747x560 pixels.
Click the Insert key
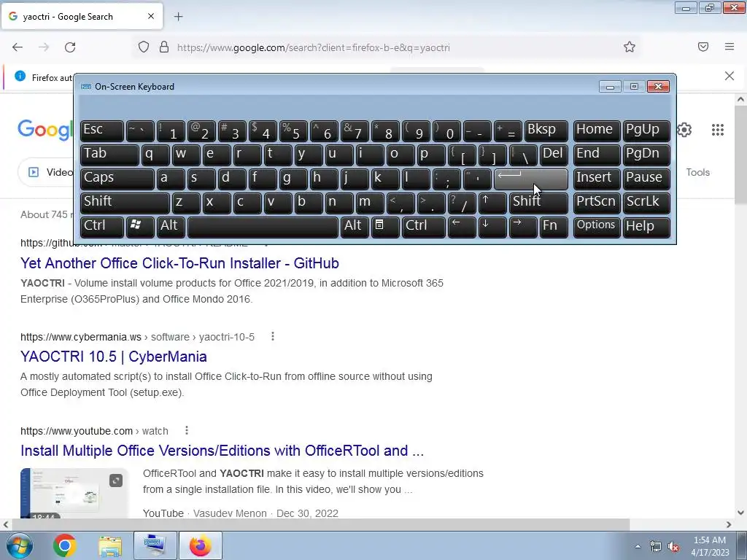tap(597, 179)
